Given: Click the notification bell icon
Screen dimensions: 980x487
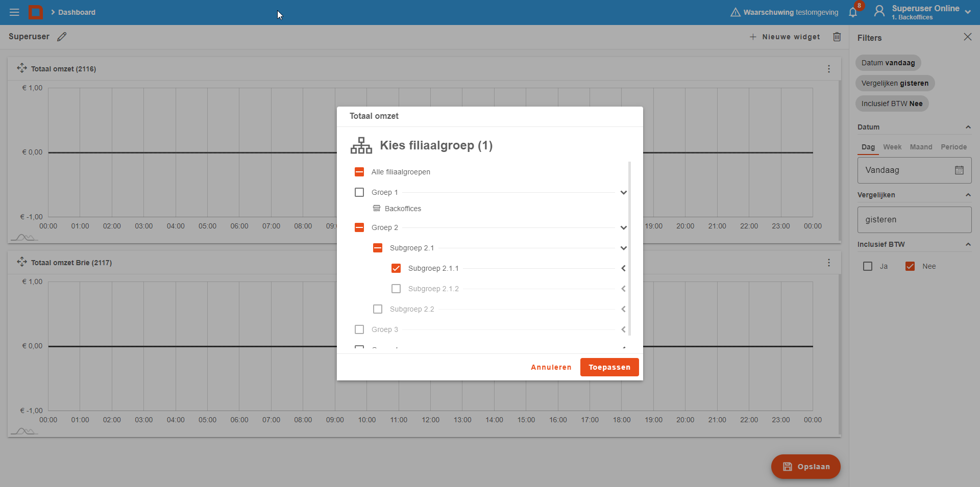Looking at the screenshot, I should tap(853, 12).
